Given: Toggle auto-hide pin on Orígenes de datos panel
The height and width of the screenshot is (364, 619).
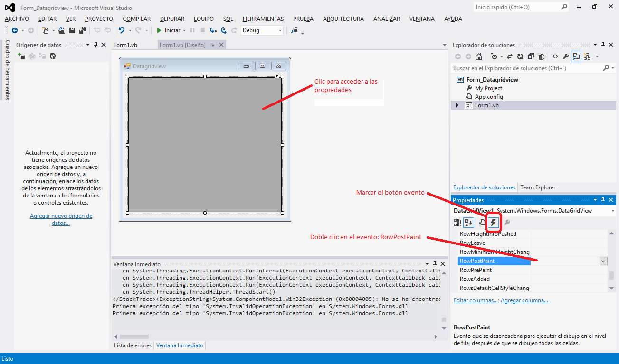Looking at the screenshot, I should [x=95, y=45].
